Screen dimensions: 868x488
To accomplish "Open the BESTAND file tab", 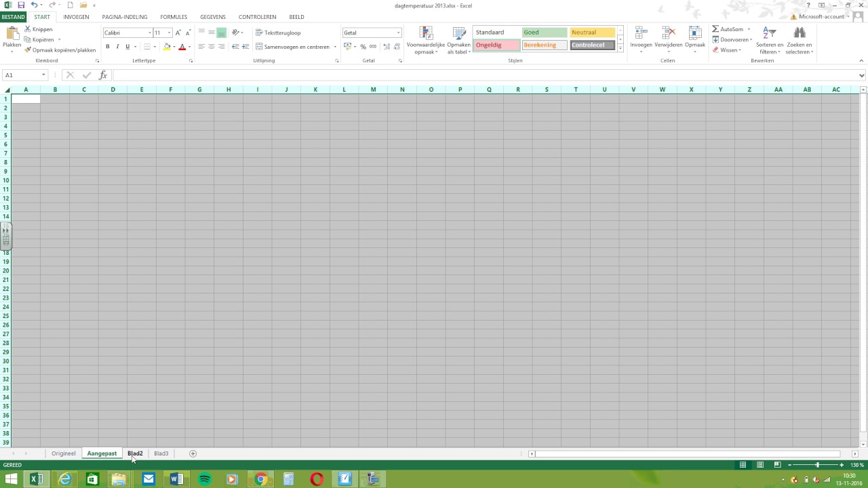I will (x=14, y=17).
